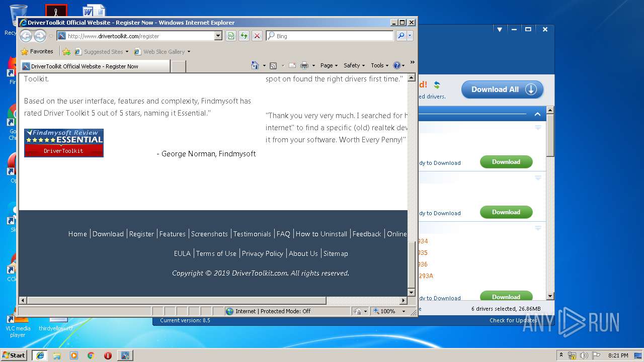Select the DriverToolkit Official Website tab
644x362 pixels.
[x=95, y=66]
